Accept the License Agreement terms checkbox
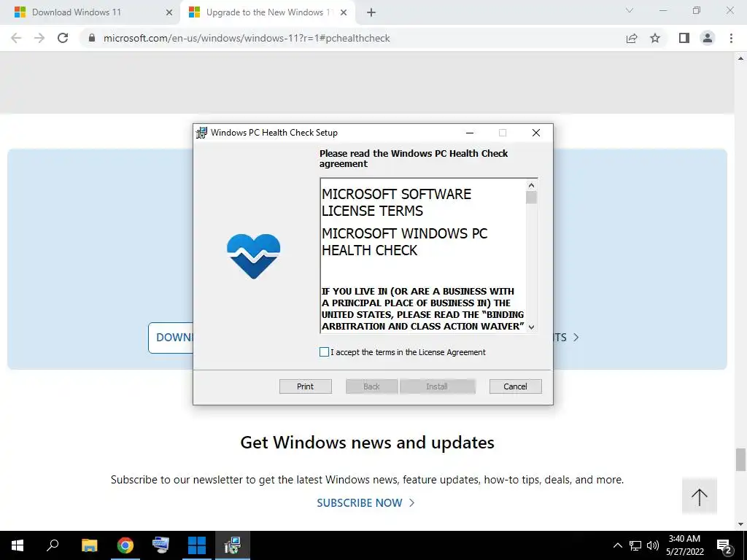747x560 pixels. [x=324, y=352]
